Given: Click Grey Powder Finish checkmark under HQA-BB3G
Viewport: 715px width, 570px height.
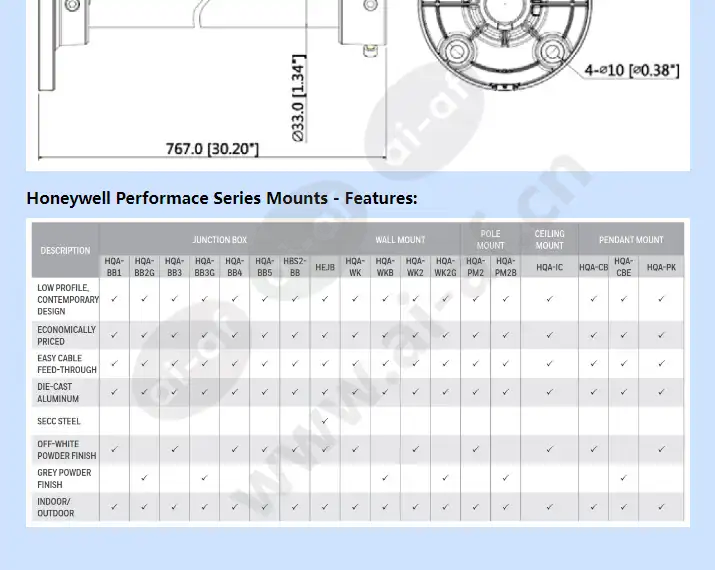Looking at the screenshot, I should (x=204, y=478).
